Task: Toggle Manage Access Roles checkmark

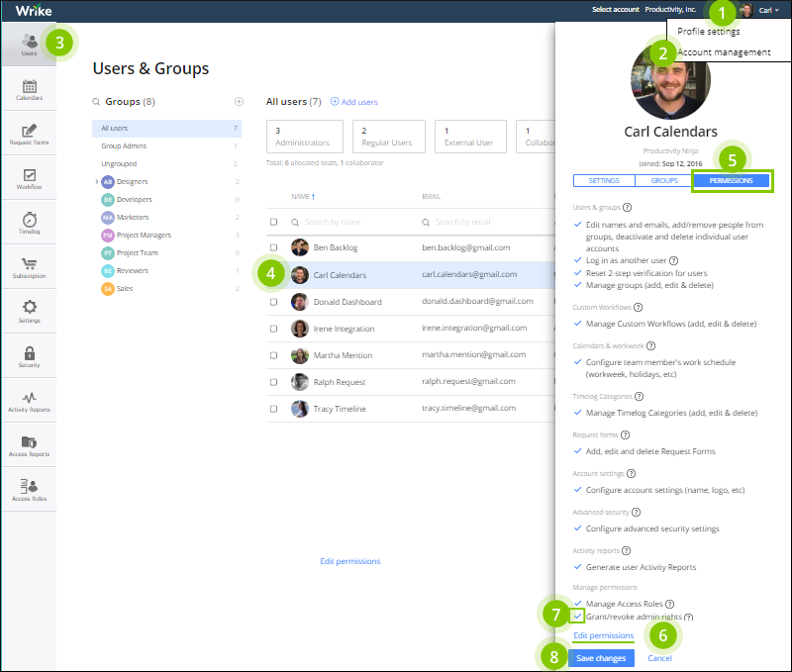Action: (x=578, y=604)
